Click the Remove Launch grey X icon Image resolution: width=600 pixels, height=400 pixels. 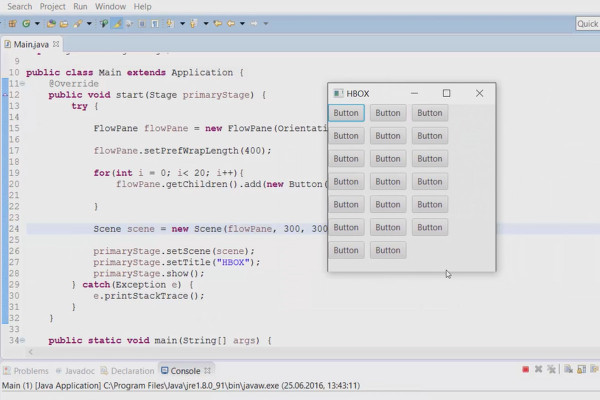coord(538,369)
